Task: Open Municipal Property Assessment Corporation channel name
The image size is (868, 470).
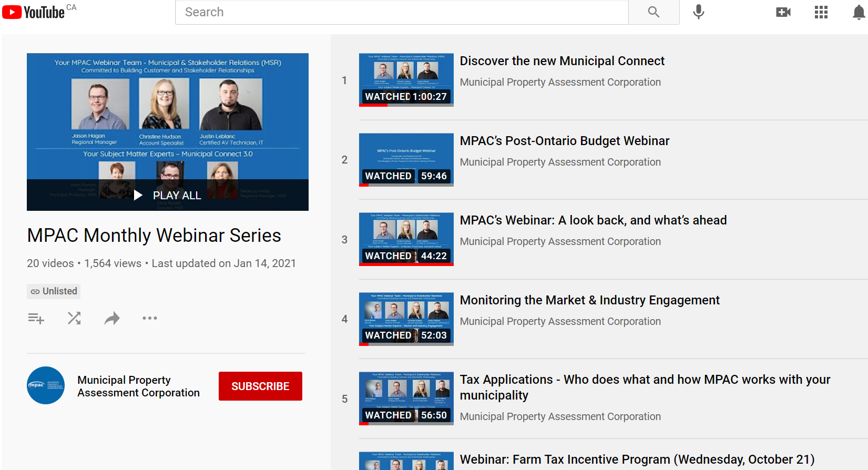Action: point(138,386)
